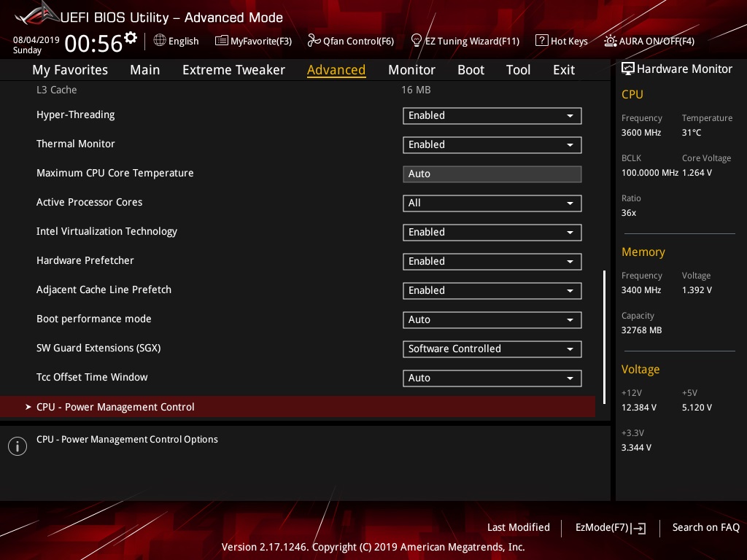Click the 1.264 V core voltage value

tap(697, 173)
